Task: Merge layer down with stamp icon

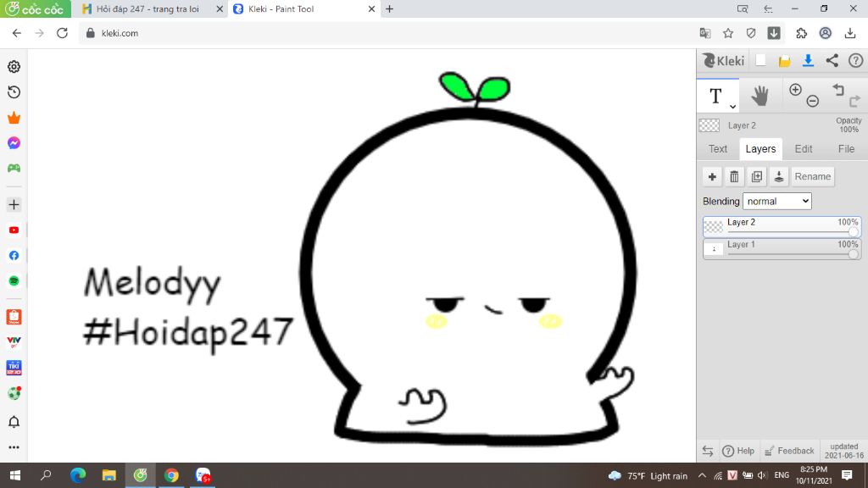Action: click(779, 176)
